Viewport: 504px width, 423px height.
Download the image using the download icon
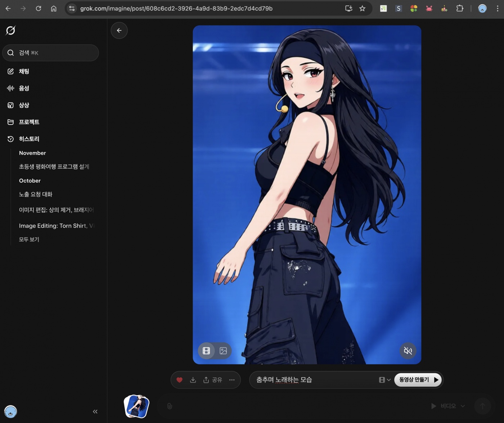(193, 380)
